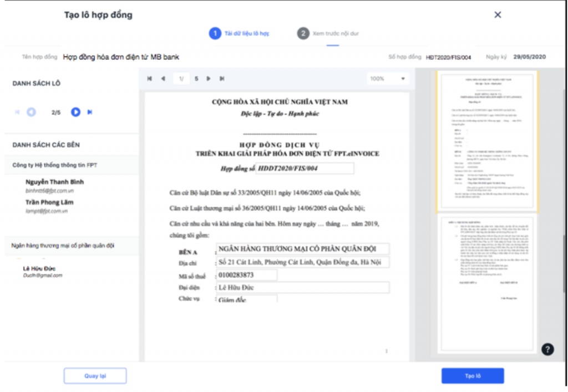
Task: Click the Mã số thuế field 0100283873
Action: coord(247,275)
